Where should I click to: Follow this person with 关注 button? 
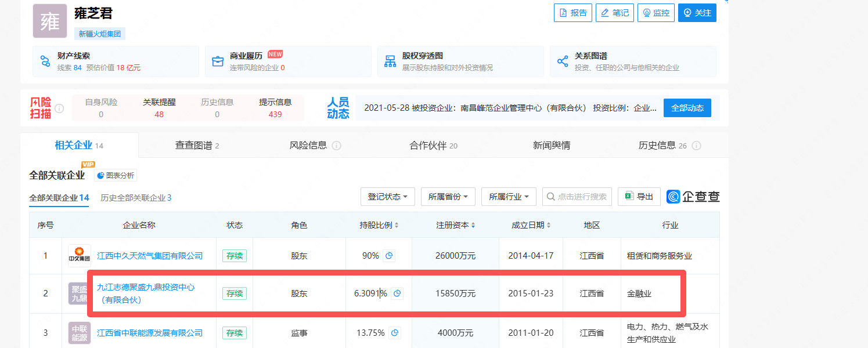coord(697,13)
